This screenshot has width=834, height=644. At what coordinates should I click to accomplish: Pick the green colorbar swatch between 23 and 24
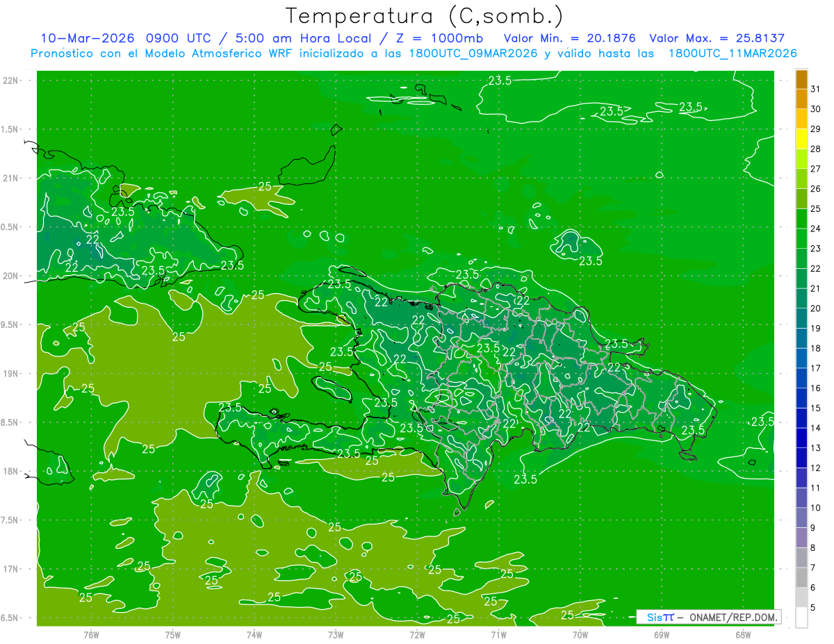click(801, 239)
